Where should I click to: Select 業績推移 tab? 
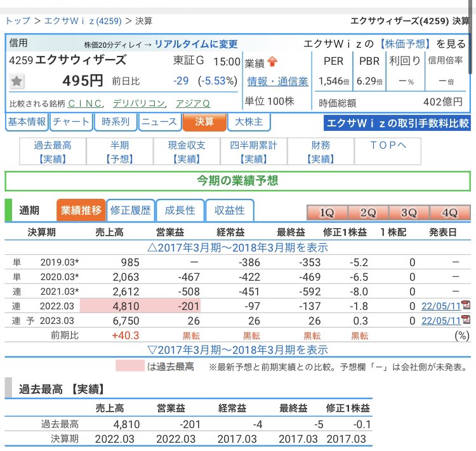(81, 210)
